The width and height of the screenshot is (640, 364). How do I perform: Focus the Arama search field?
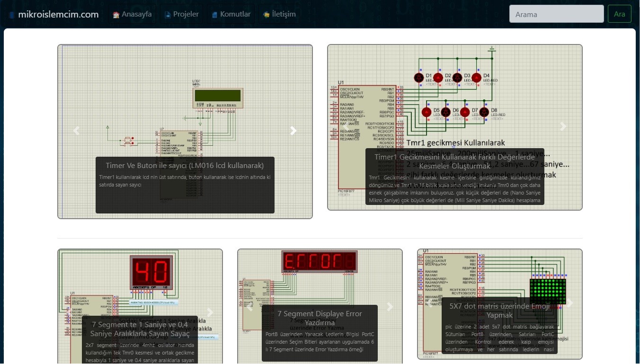(x=556, y=14)
